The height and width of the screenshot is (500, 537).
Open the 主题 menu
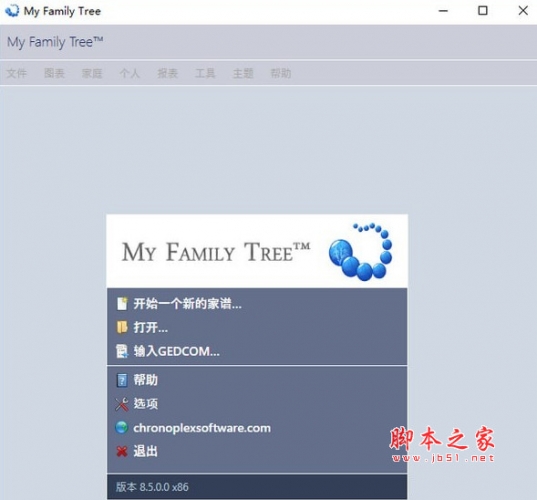click(243, 73)
